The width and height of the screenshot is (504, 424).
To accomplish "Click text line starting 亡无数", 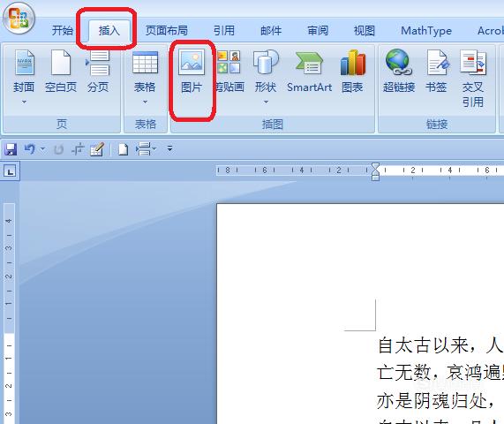I will [x=441, y=372].
